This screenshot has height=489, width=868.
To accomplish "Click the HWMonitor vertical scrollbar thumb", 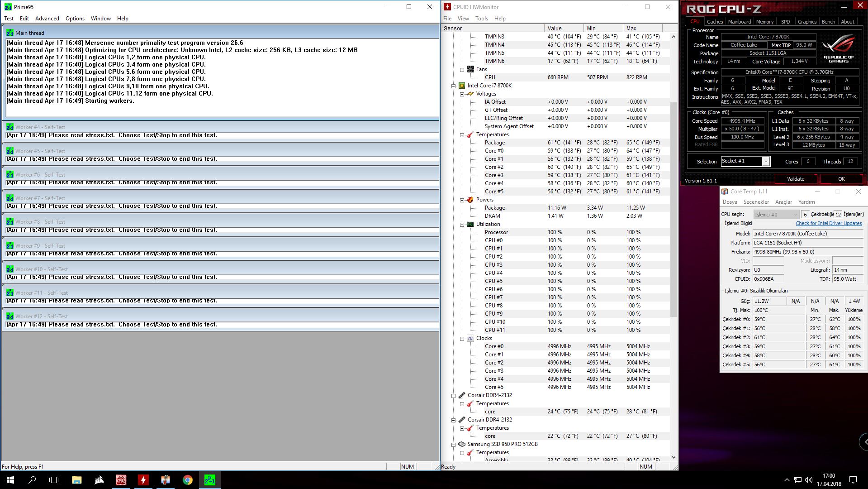I will 674,210.
